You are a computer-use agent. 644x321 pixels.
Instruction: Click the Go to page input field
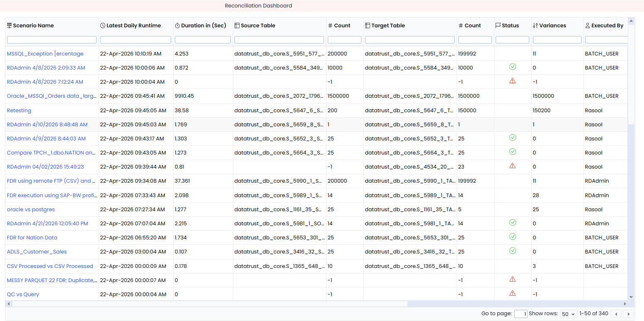tap(521, 314)
